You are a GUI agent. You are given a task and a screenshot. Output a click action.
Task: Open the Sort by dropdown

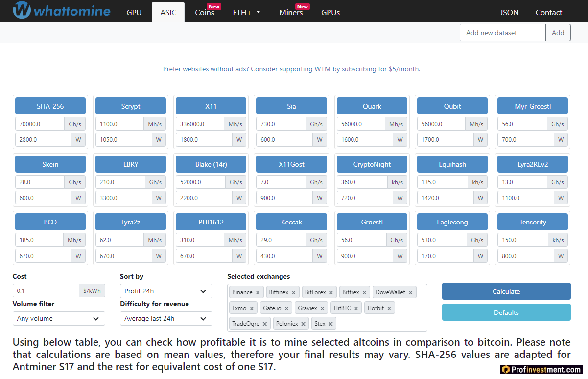tap(166, 291)
